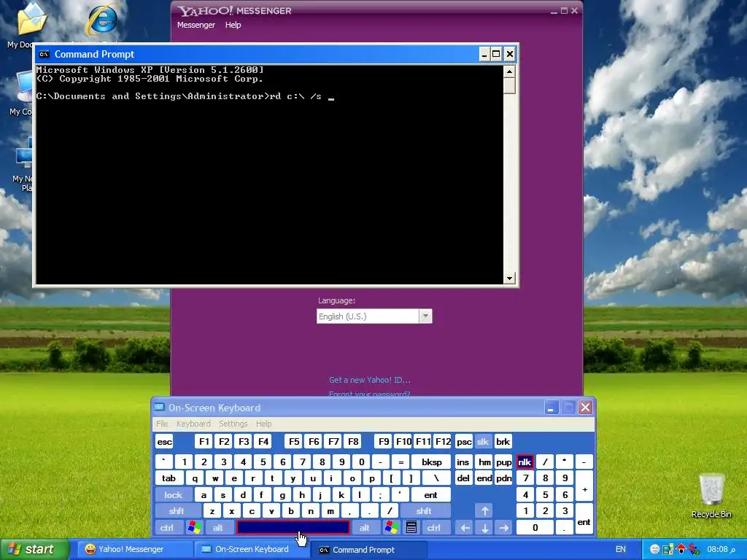Click the F12 key on the On-Screen Keyboard

point(443,442)
